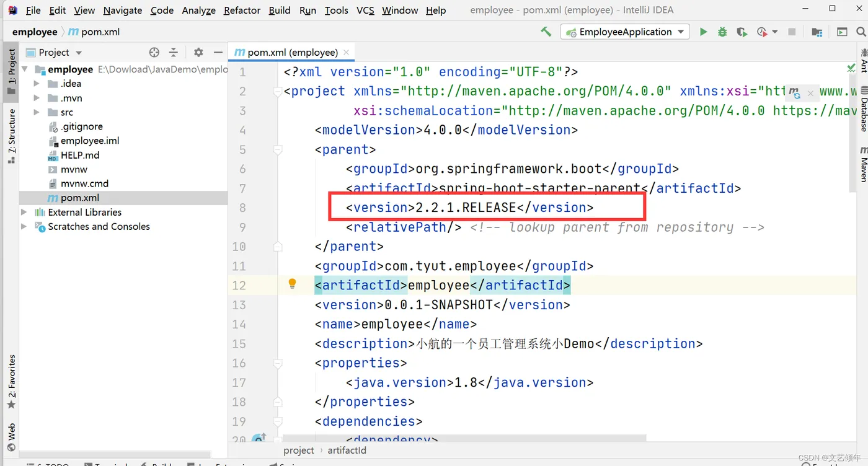Click the locate-in-tree crosshair icon
This screenshot has width=868, height=466.
pyautogui.click(x=154, y=52)
